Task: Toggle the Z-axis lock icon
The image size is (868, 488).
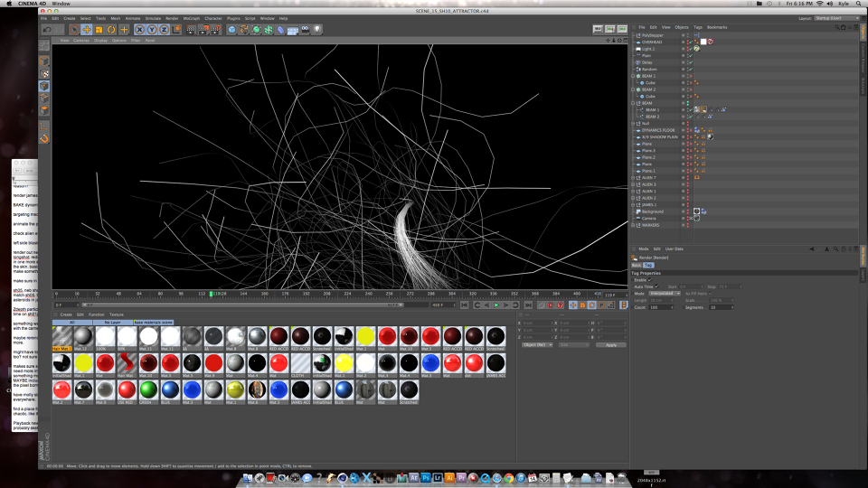Action: click(x=165, y=30)
